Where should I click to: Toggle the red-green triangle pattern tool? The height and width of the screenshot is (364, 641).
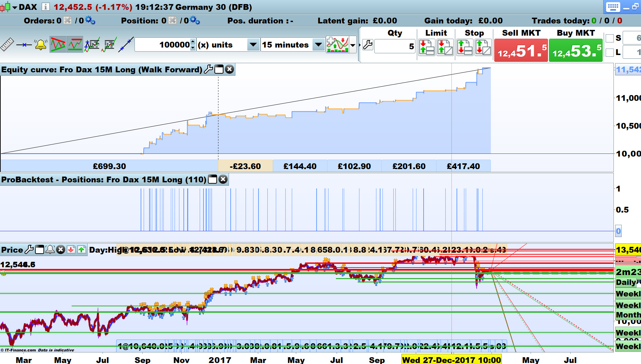[58, 44]
